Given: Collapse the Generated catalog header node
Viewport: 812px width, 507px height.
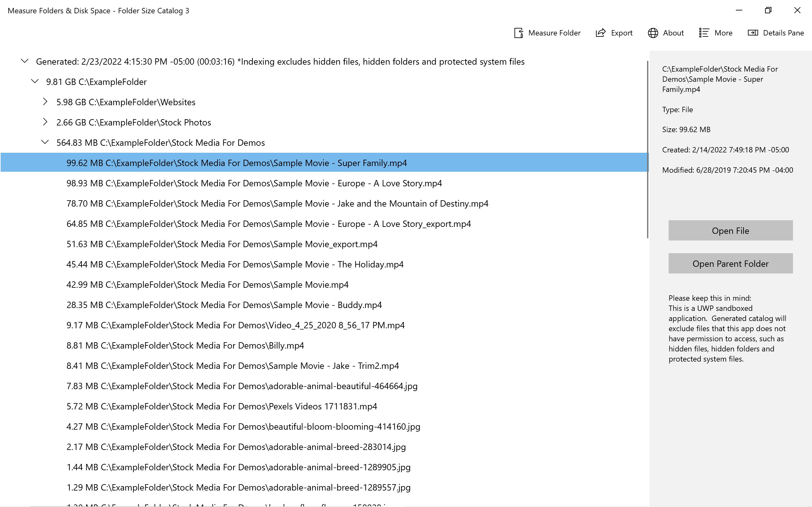Looking at the screenshot, I should pyautogui.click(x=24, y=61).
